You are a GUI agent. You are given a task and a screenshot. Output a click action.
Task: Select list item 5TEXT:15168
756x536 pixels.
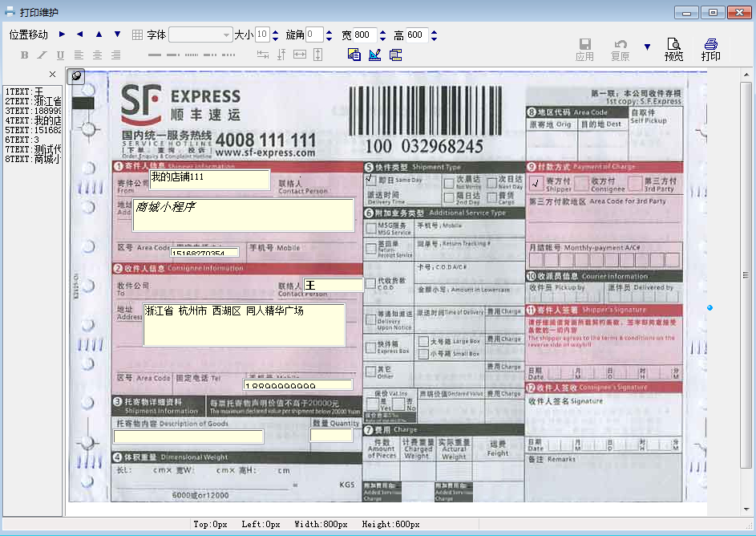(33, 130)
